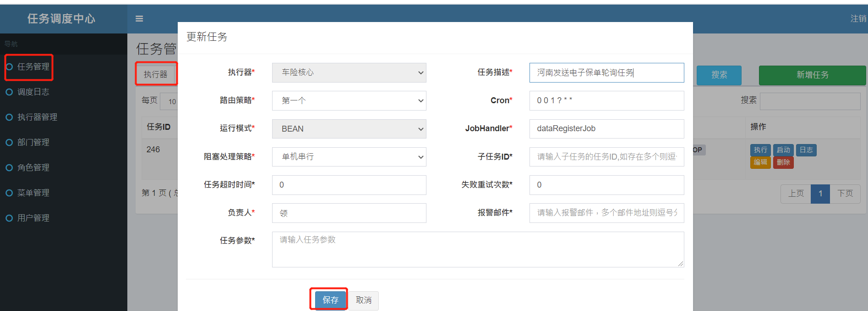868x311 pixels.
Task: Click the 注销 logout link
Action: 858,19
